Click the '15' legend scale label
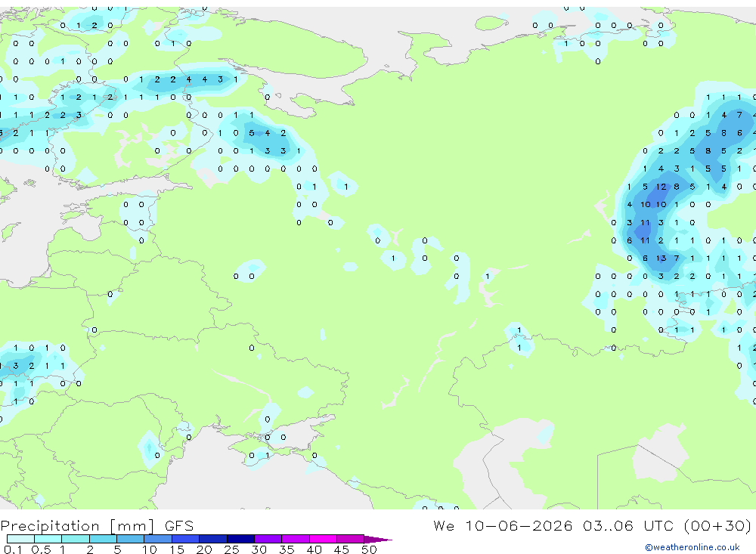Viewport: 756px width, 554px height. point(177,549)
